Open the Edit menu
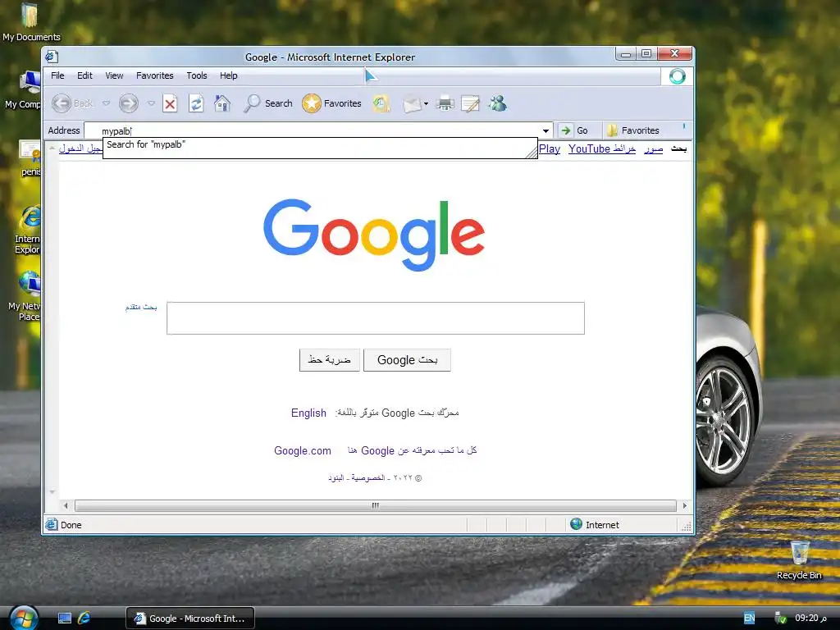 (84, 75)
